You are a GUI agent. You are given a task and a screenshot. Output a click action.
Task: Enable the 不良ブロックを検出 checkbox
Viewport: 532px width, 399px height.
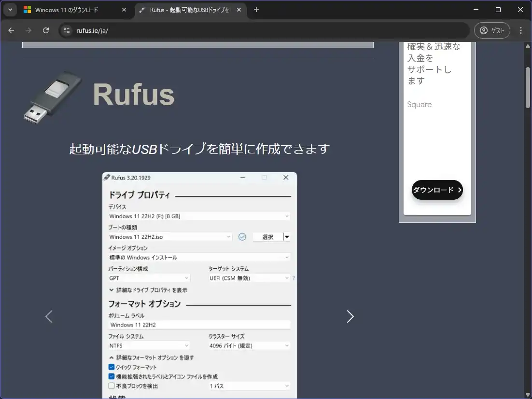click(x=112, y=386)
